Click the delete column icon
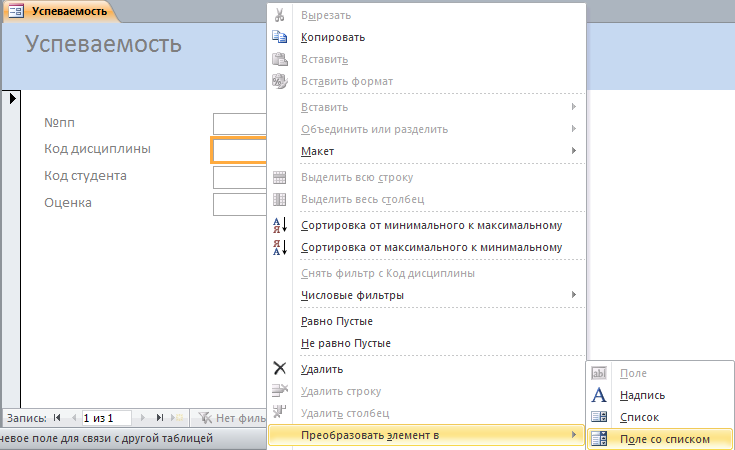 coord(279,412)
